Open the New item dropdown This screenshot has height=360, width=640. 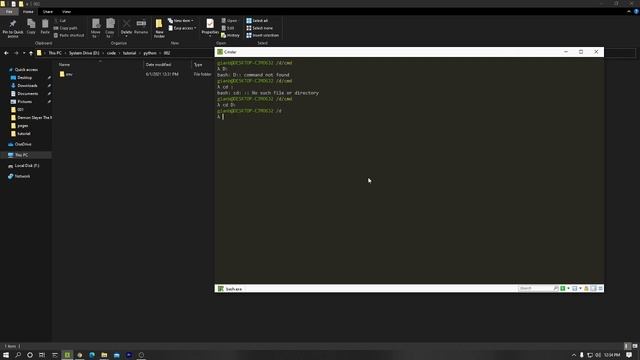[x=181, y=20]
